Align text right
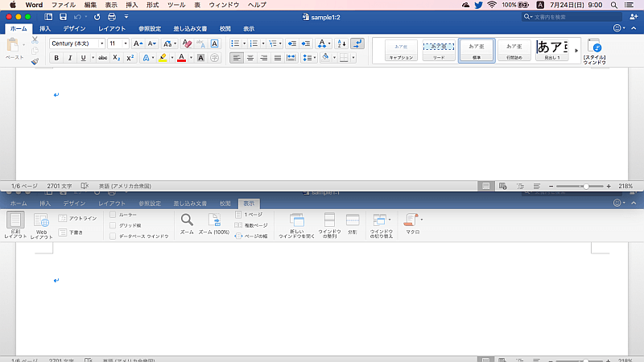The width and height of the screenshot is (644, 362). click(x=264, y=58)
